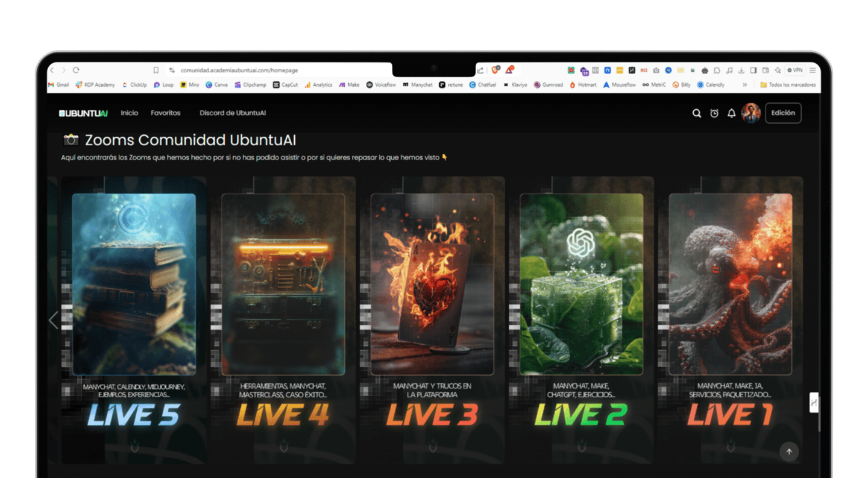Viewport: 868px width, 478px height.
Task: Open the CapCut bookmark
Action: (285, 85)
